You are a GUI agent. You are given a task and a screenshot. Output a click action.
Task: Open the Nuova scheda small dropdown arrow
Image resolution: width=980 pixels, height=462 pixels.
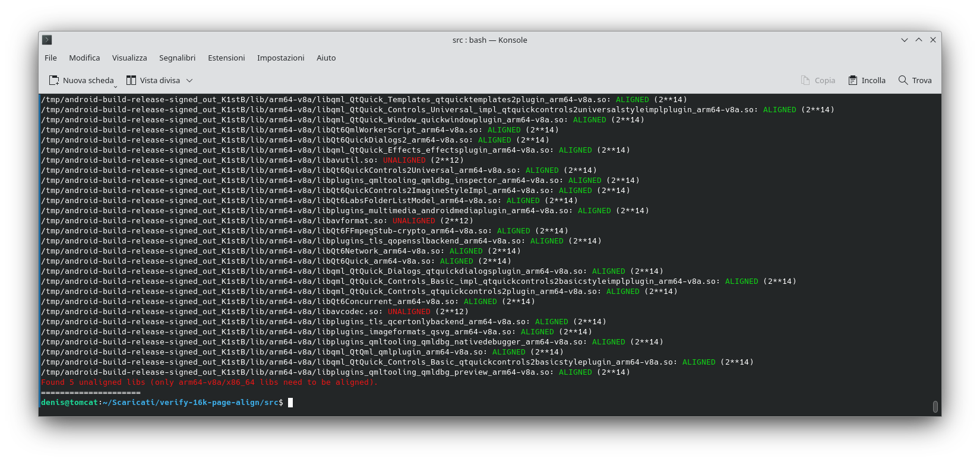116,87
